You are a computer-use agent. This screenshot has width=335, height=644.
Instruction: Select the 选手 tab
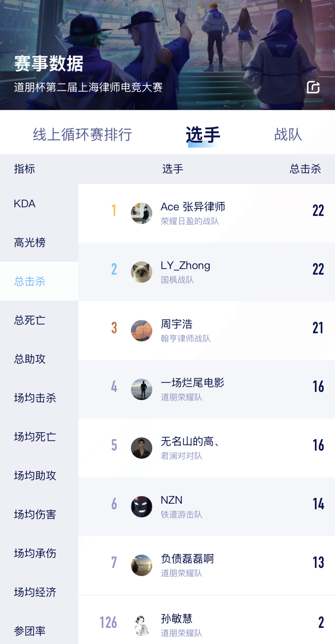pyautogui.click(x=203, y=134)
